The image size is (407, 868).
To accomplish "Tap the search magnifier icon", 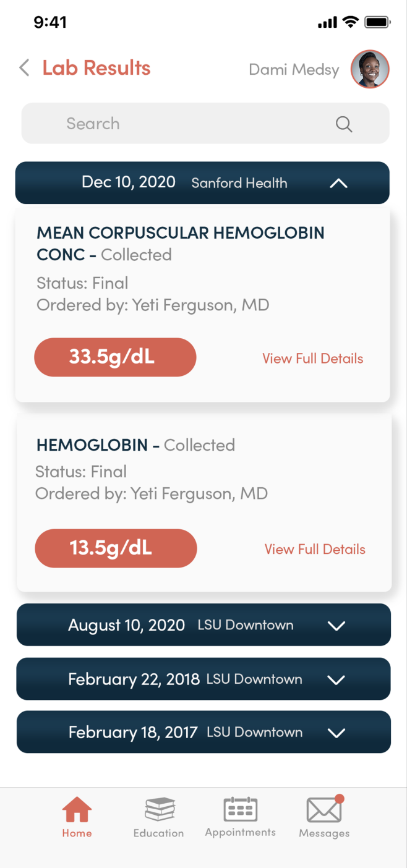I will pyautogui.click(x=344, y=124).
